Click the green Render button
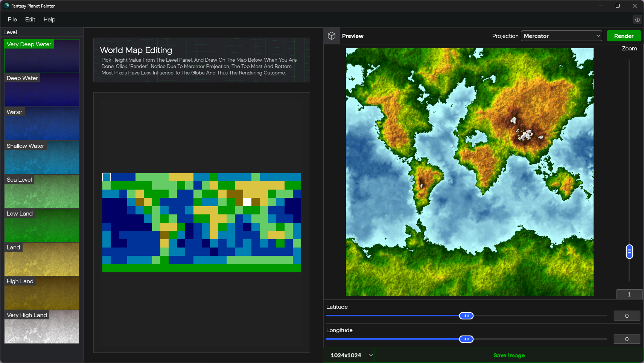Image resolution: width=644 pixels, height=363 pixels. point(624,36)
